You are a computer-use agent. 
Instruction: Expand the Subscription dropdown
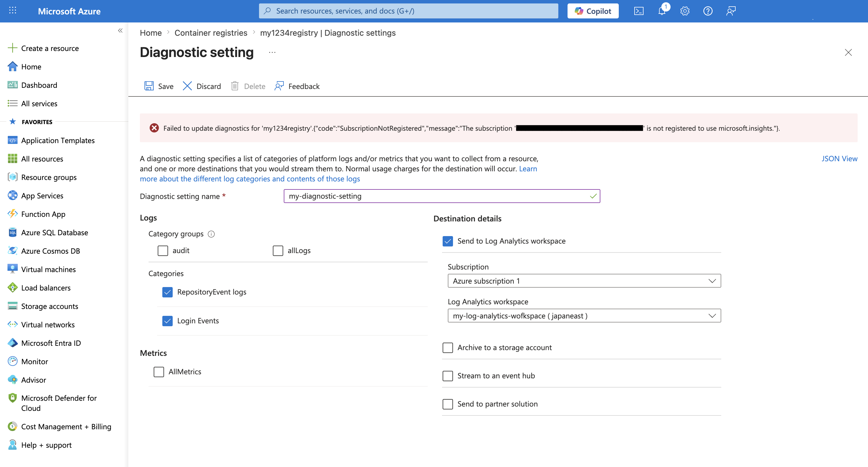[584, 281]
